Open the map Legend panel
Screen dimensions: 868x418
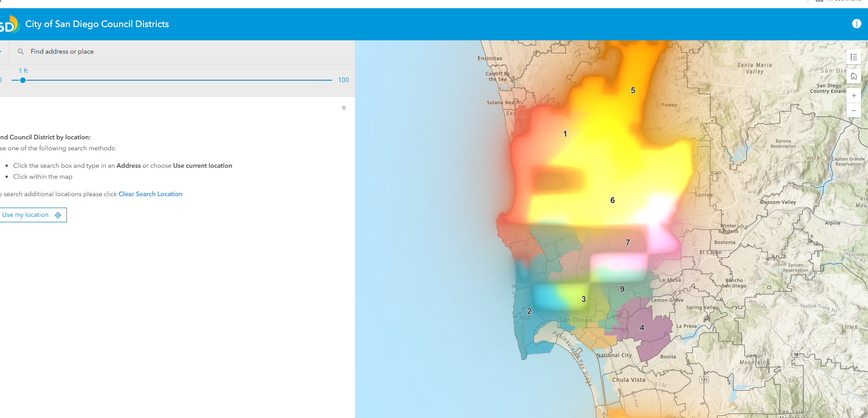coord(854,57)
